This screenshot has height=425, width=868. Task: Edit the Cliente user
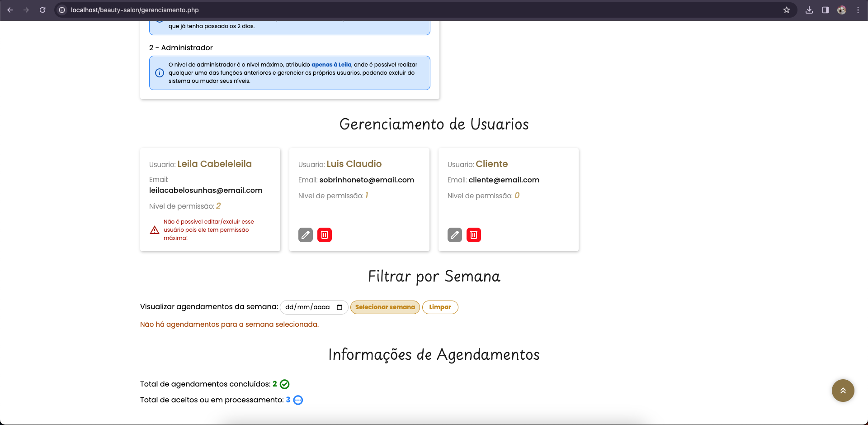455,235
